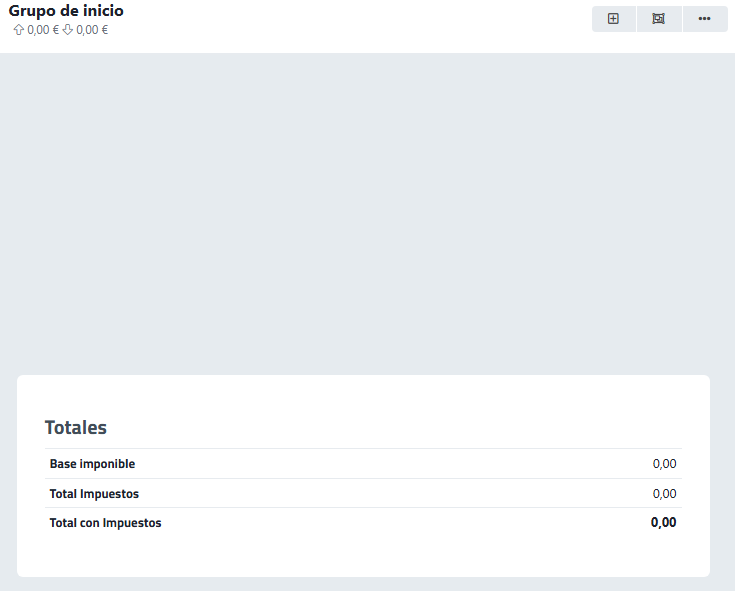735x591 pixels.
Task: Select the 'Base imponible' label
Action: tap(92, 464)
